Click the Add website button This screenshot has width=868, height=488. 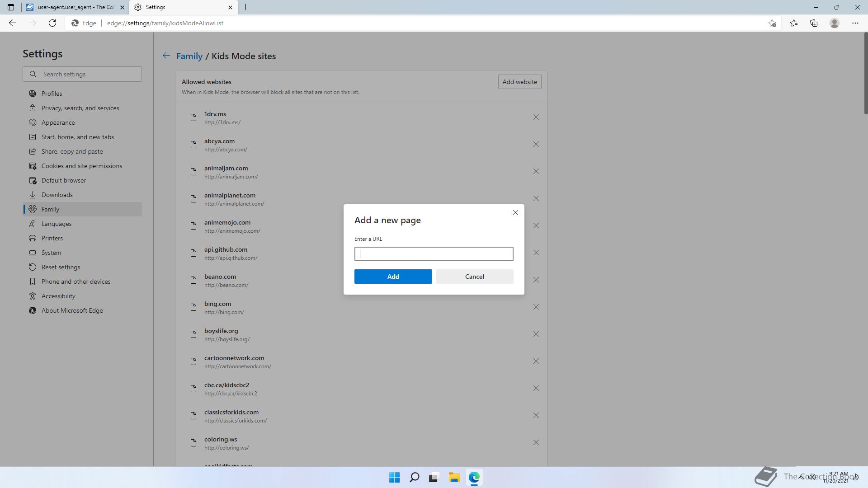click(519, 82)
